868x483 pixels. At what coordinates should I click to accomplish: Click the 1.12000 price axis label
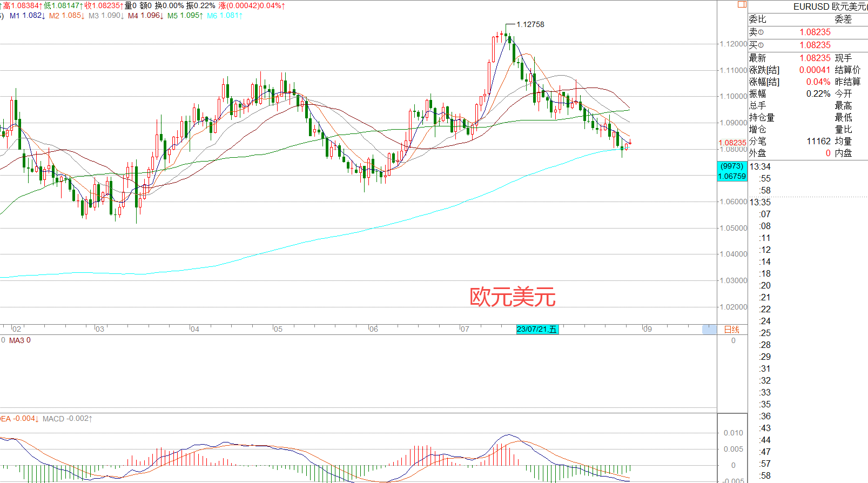click(x=734, y=44)
